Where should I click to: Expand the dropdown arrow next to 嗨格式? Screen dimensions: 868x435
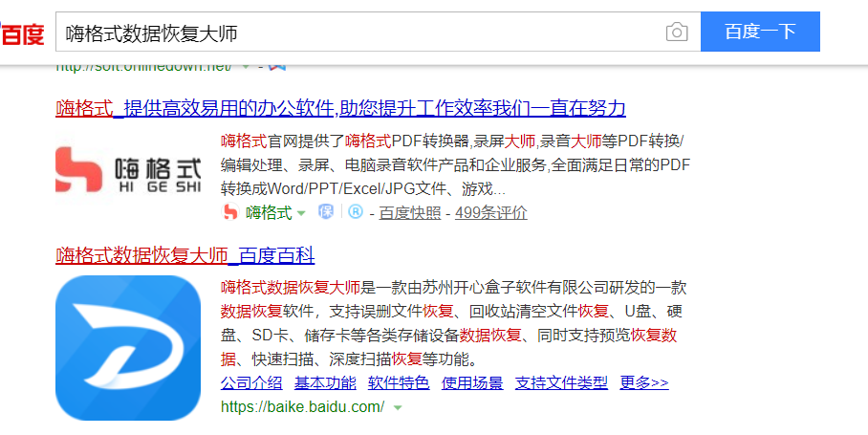coord(301,213)
